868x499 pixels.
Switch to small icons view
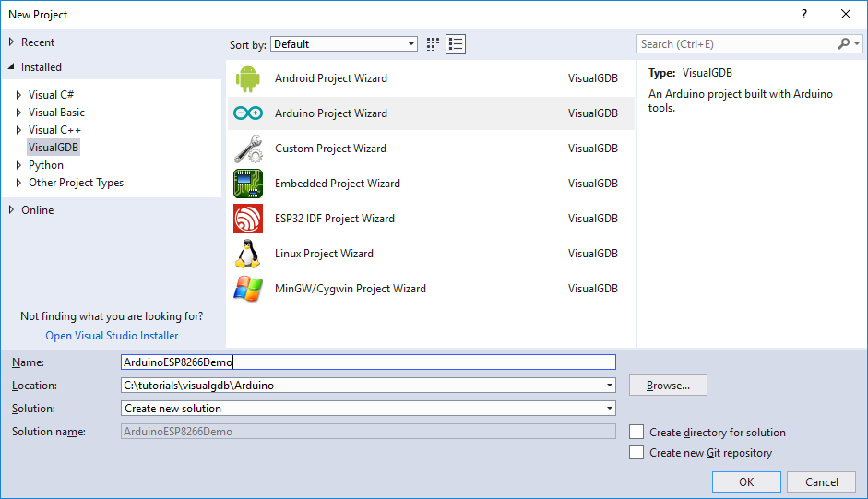pyautogui.click(x=433, y=44)
